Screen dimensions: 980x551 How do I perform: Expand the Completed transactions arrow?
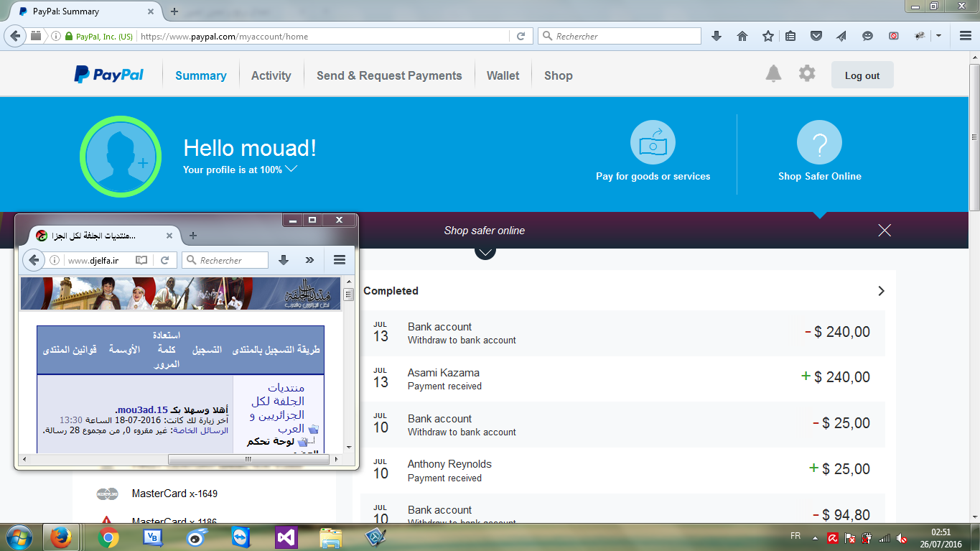881,291
